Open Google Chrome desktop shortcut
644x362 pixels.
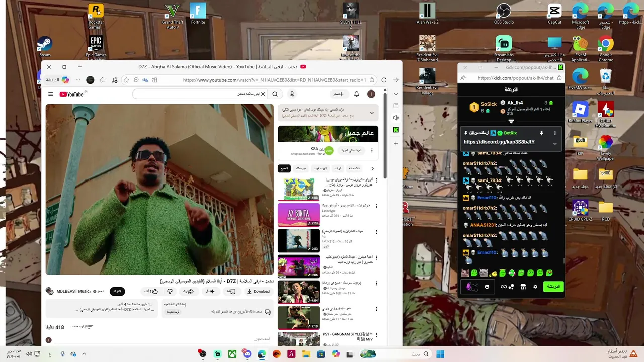pos(606,49)
